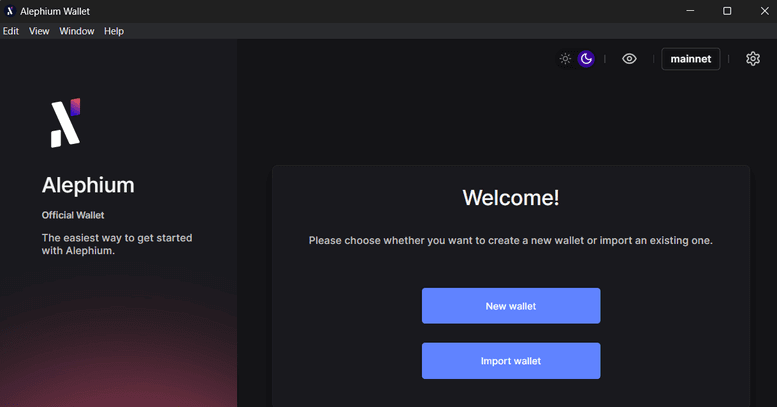Click the Official Wallet label
The width and height of the screenshot is (777, 407).
73,215
